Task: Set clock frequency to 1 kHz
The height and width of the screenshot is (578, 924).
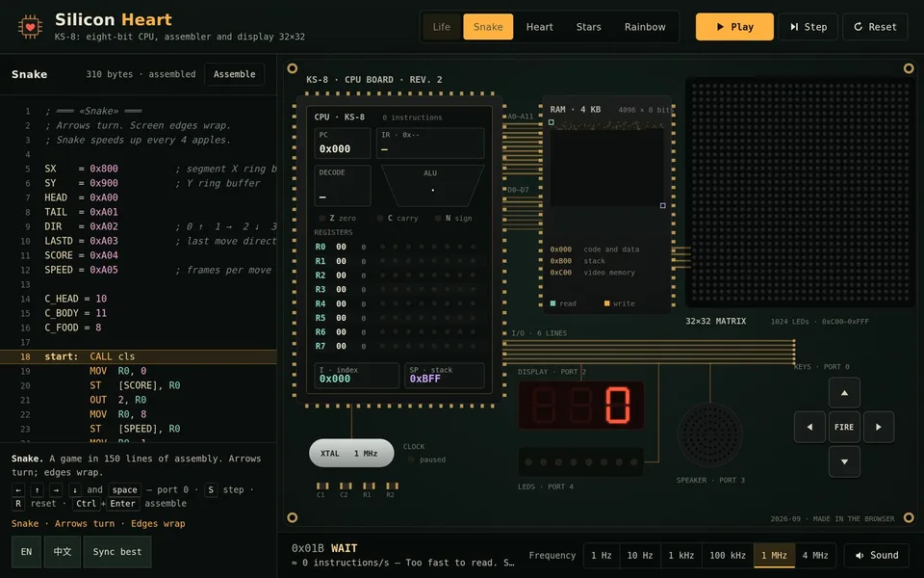Action: point(679,555)
